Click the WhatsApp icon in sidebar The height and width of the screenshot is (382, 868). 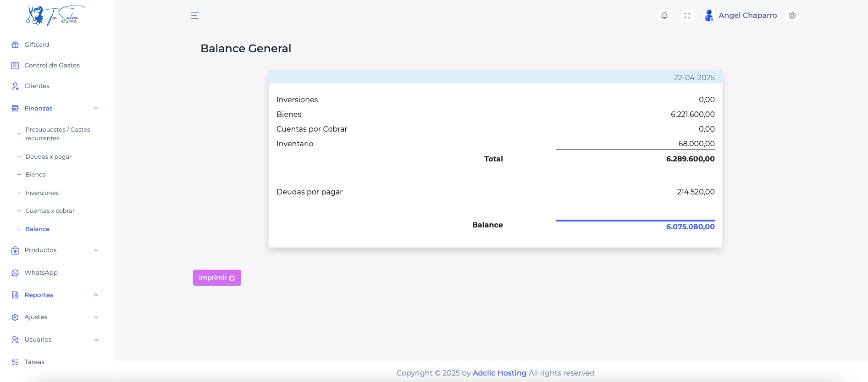click(15, 273)
